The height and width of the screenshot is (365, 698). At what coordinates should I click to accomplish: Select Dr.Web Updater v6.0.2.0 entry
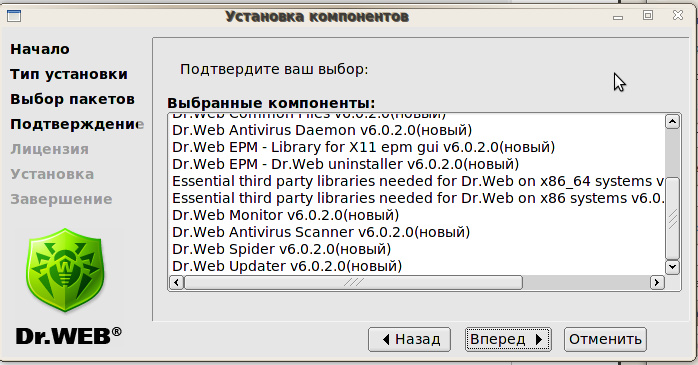[287, 266]
